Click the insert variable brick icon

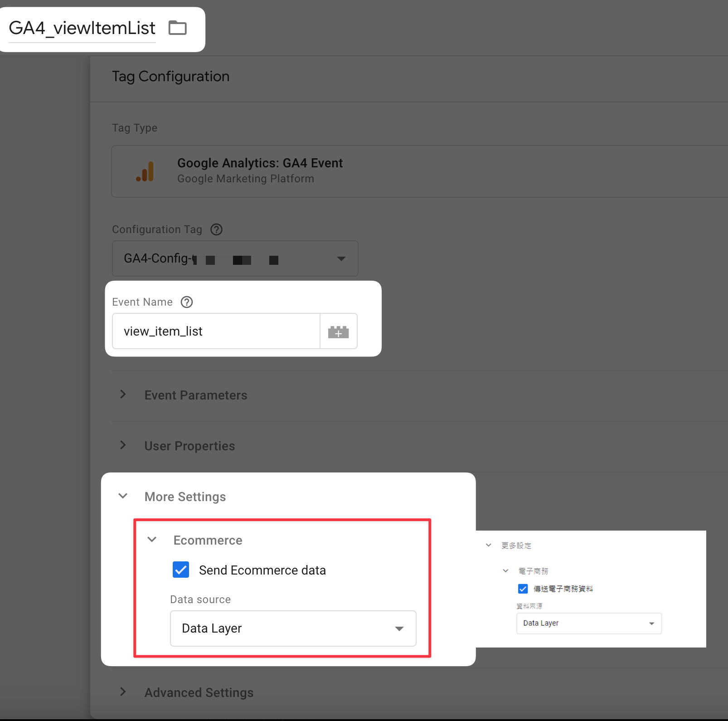339,331
